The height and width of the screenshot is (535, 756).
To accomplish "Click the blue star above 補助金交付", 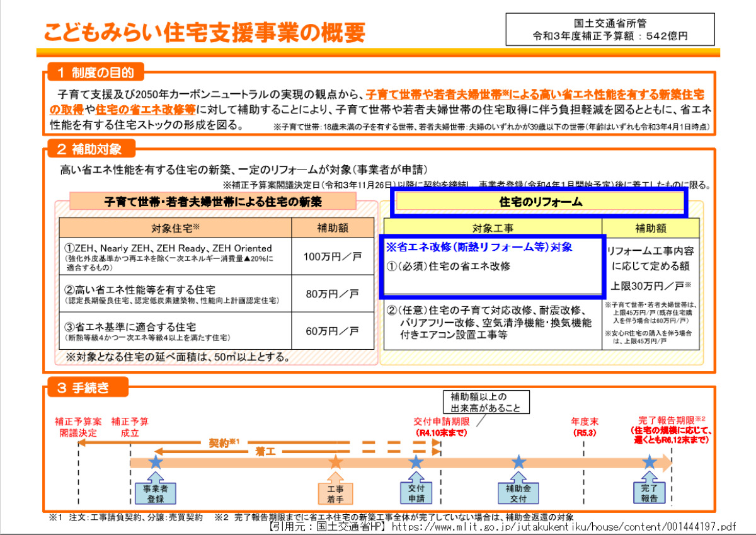I will coord(518,462).
